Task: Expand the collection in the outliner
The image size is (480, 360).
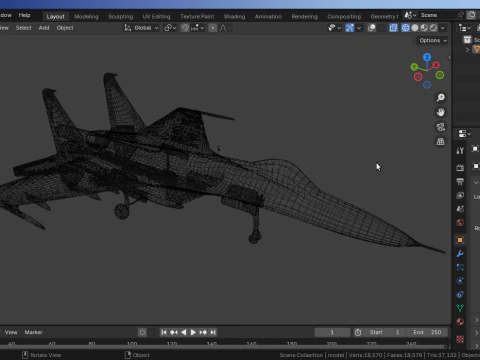Action: tap(467, 50)
